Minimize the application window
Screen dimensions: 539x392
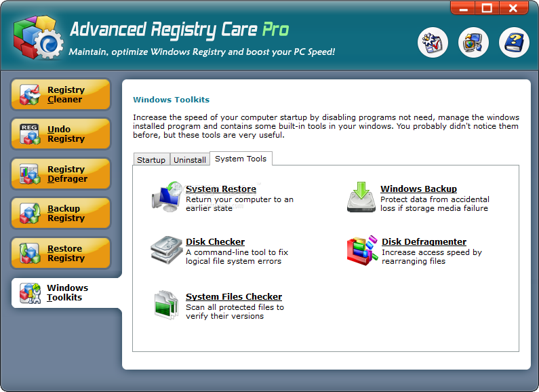[463, 8]
